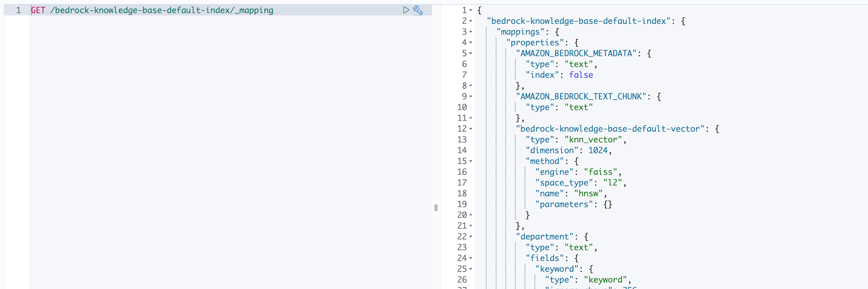Click the "AMAZON_BEDROCK_METADATA" key
This screenshot has width=868, height=289.
tap(576, 53)
